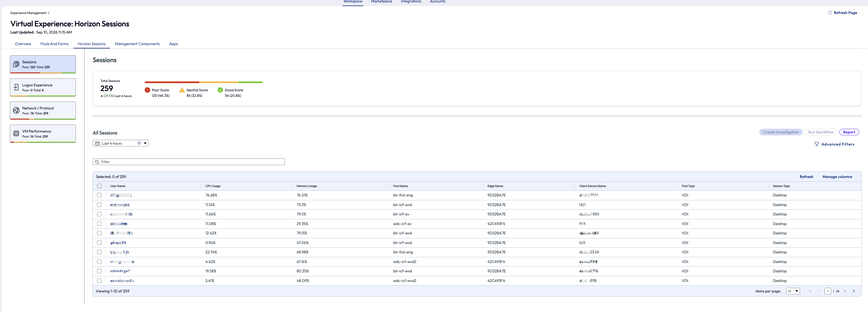Screen dimensions: 868x312
Task: Go to the first page of sessions
Action: (810, 291)
